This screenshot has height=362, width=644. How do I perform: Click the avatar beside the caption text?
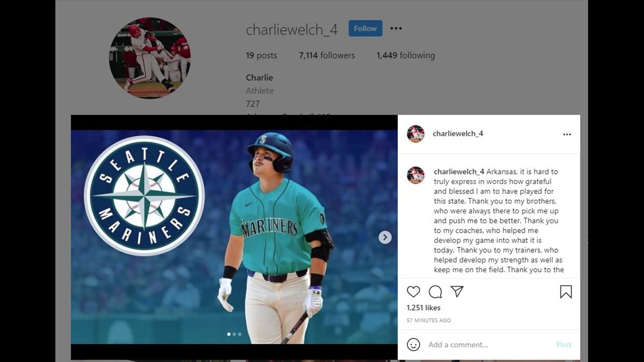click(x=415, y=175)
